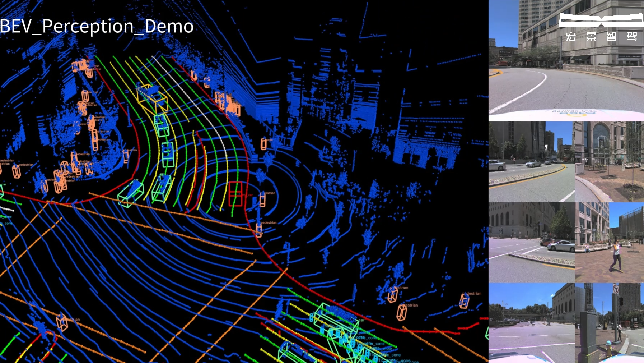
Task: Open camera view with walking pedestrian
Action: point(609,243)
